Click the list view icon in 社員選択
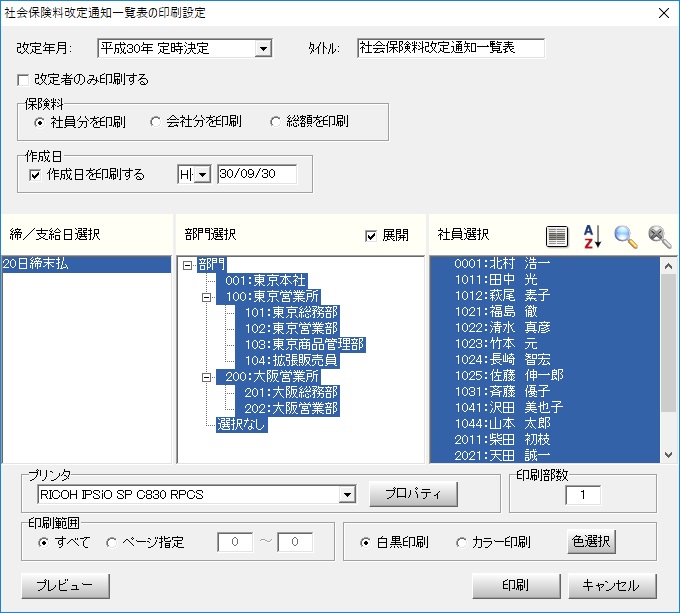Viewport: 680px width, 613px height. 556,236
